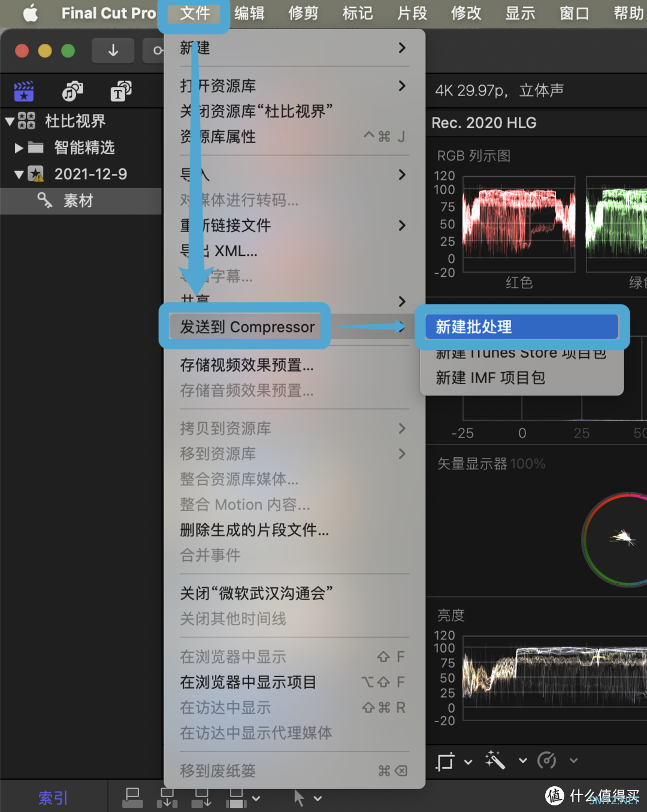Click the 4K 29.97p, 立体声 format text
The height and width of the screenshot is (812, 647).
500,90
